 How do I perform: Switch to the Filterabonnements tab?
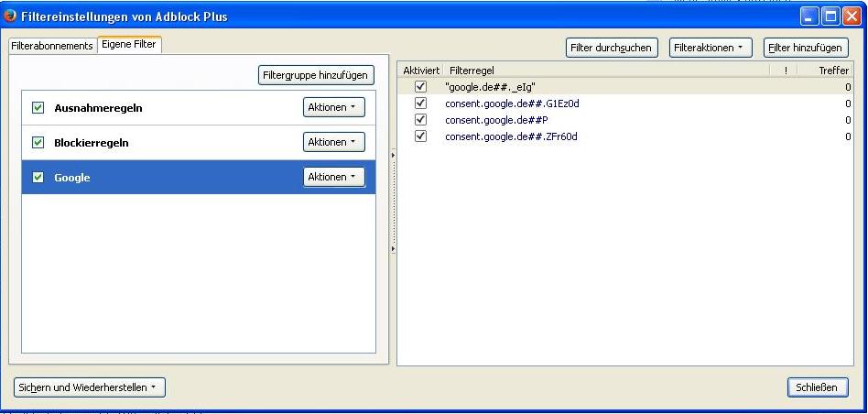(x=52, y=46)
